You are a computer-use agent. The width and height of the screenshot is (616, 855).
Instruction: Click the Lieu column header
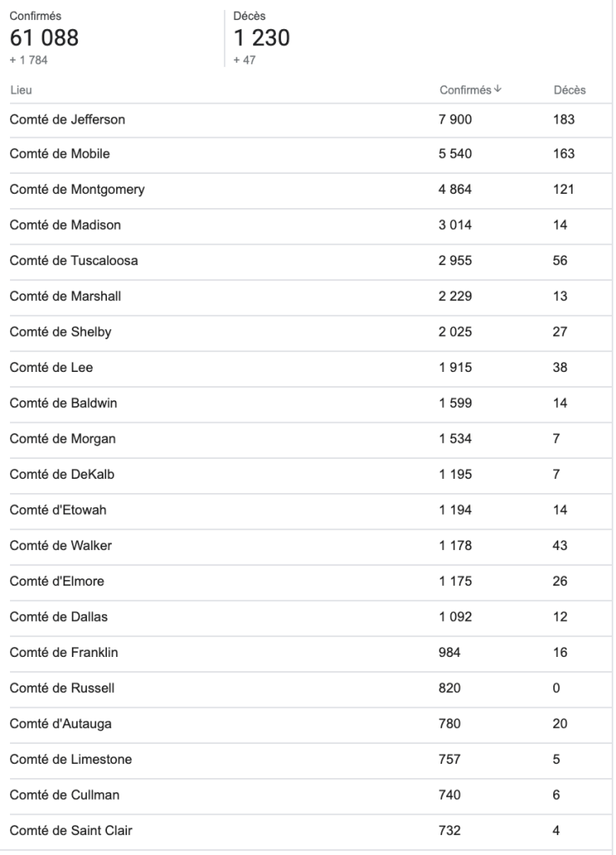[x=20, y=90]
